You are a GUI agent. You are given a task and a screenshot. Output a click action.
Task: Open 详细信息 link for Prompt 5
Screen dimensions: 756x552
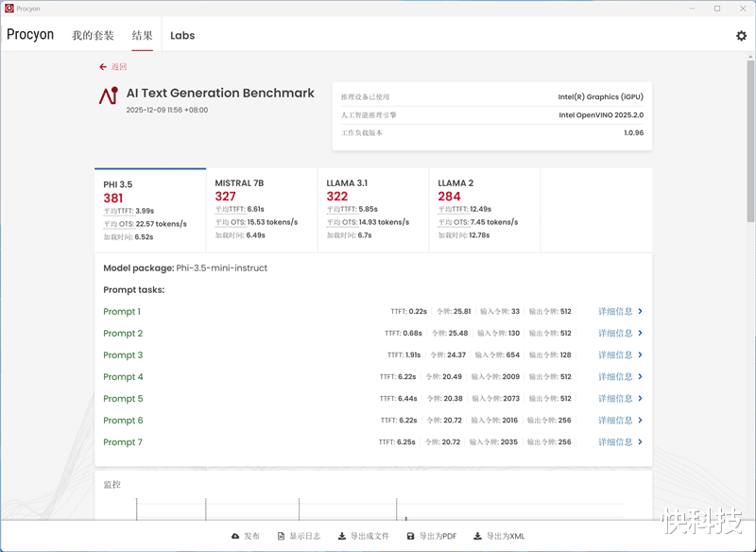615,399
